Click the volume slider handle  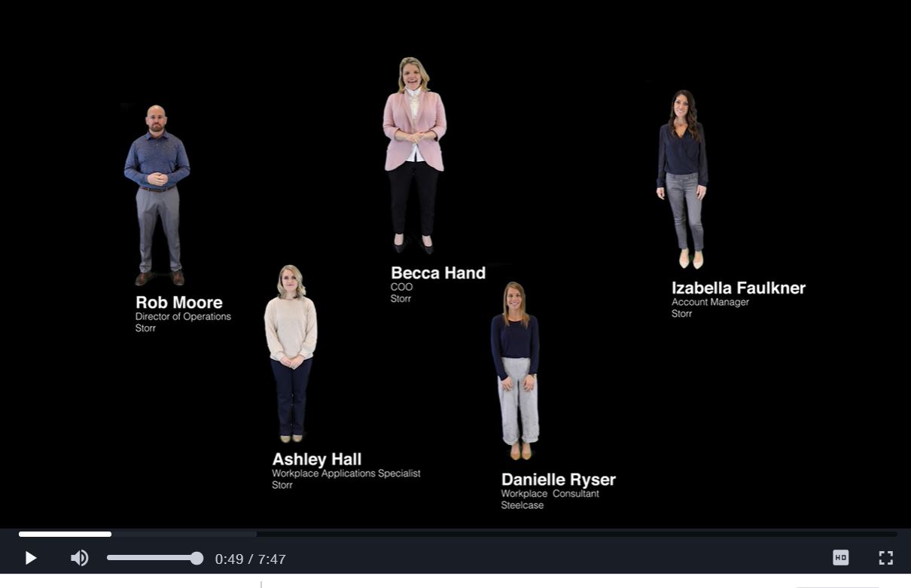(196, 558)
